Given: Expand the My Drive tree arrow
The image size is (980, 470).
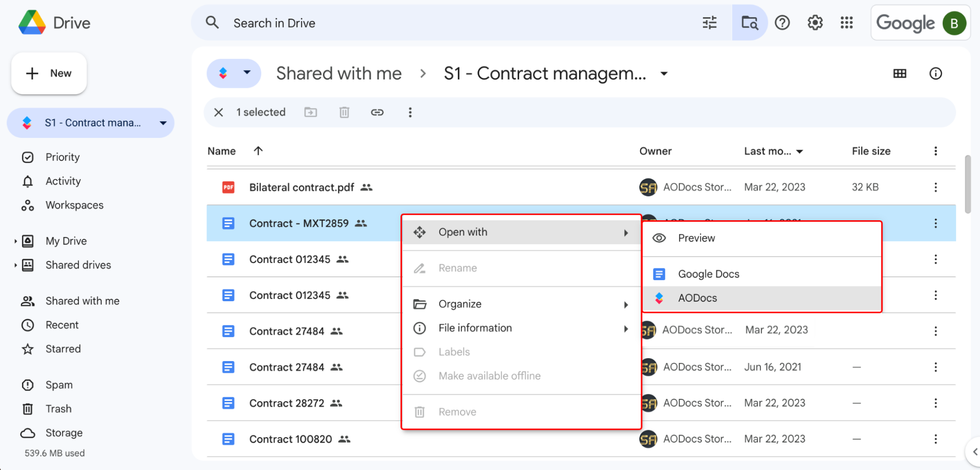Looking at the screenshot, I should tap(16, 241).
